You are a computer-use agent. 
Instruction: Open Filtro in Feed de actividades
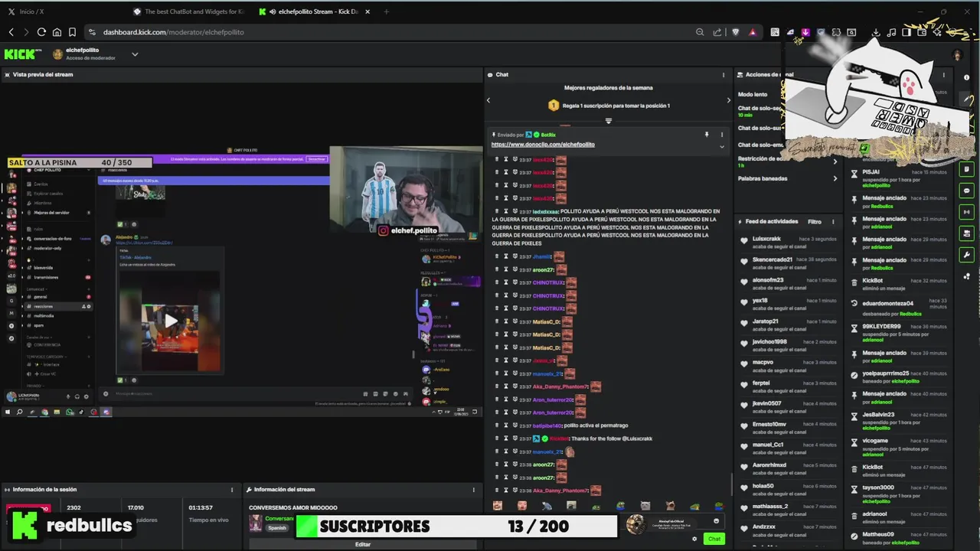click(x=815, y=222)
